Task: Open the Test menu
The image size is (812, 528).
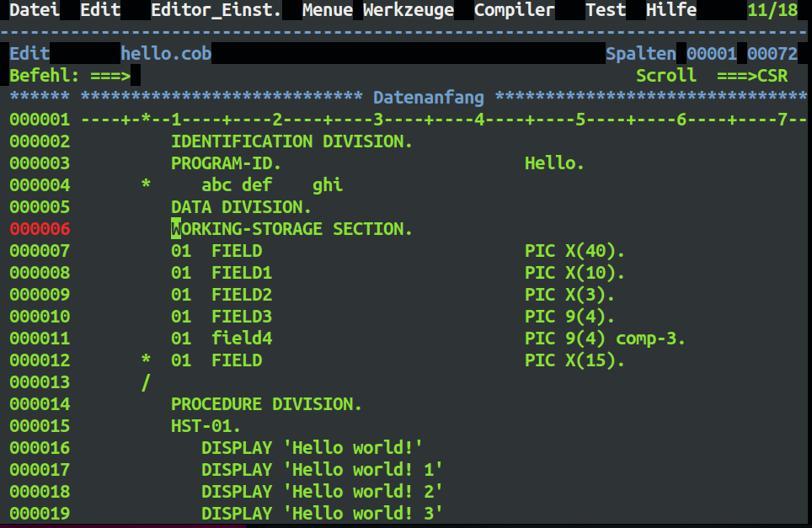Action: click(606, 10)
